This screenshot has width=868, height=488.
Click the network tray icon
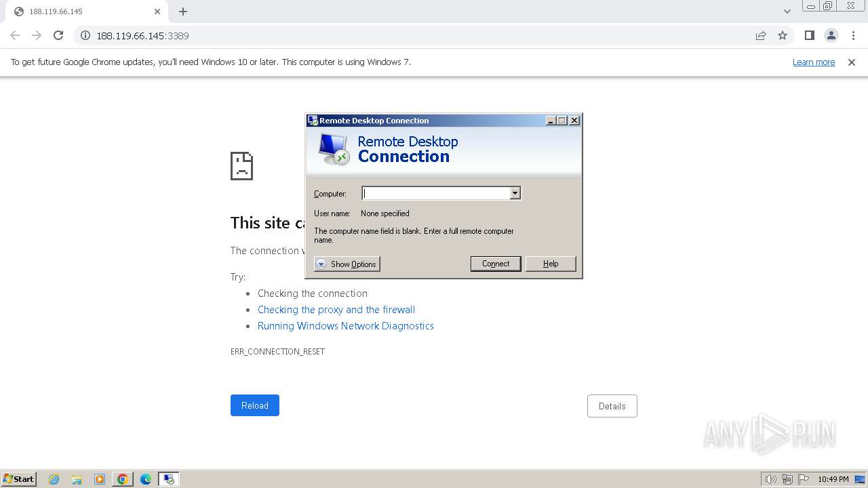(787, 479)
